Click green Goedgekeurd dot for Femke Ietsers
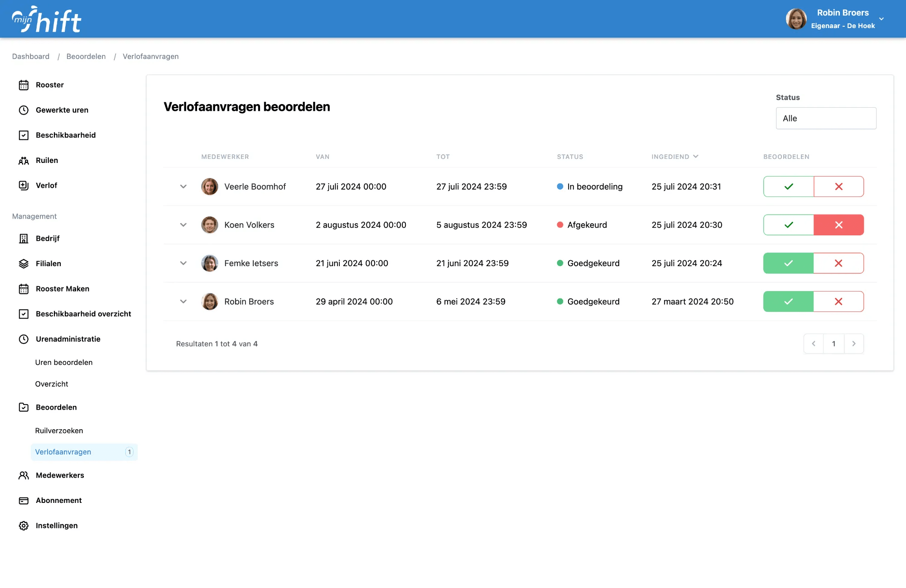The image size is (906, 588). point(560,263)
